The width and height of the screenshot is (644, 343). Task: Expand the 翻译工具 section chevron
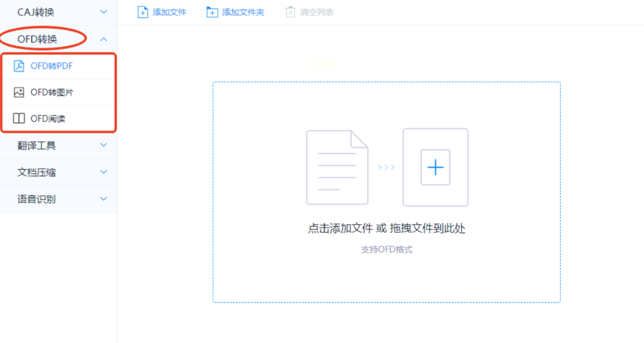pos(104,145)
